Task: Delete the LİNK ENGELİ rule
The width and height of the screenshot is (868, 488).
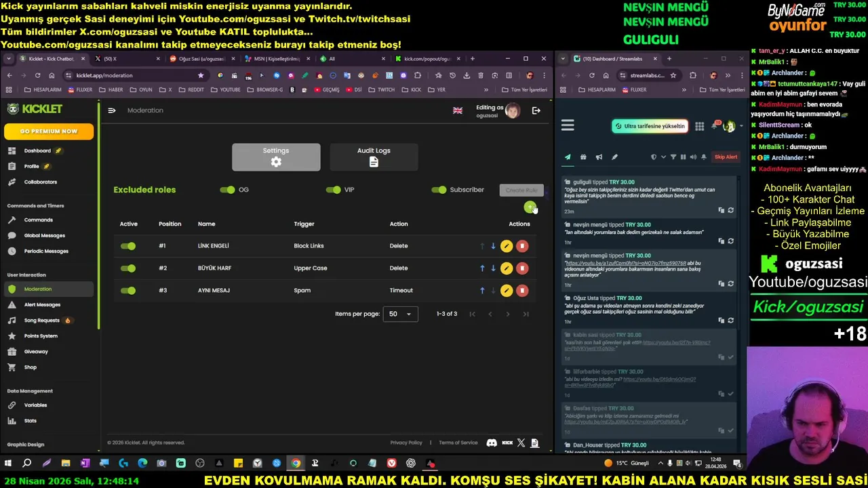Action: coord(522,246)
